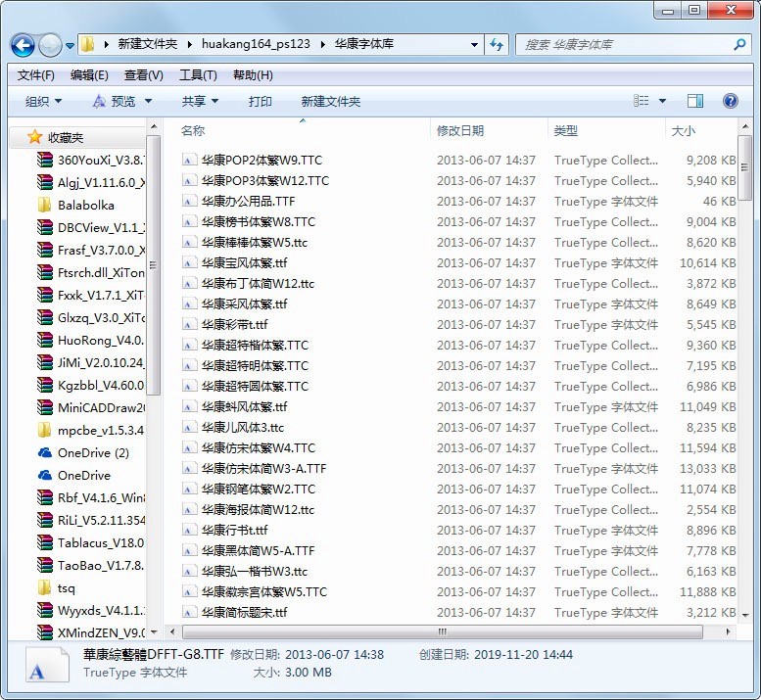Viewport: 761px width, 700px height.
Task: Select the 360YouXi_V3.8 archive icon
Action: [45, 160]
